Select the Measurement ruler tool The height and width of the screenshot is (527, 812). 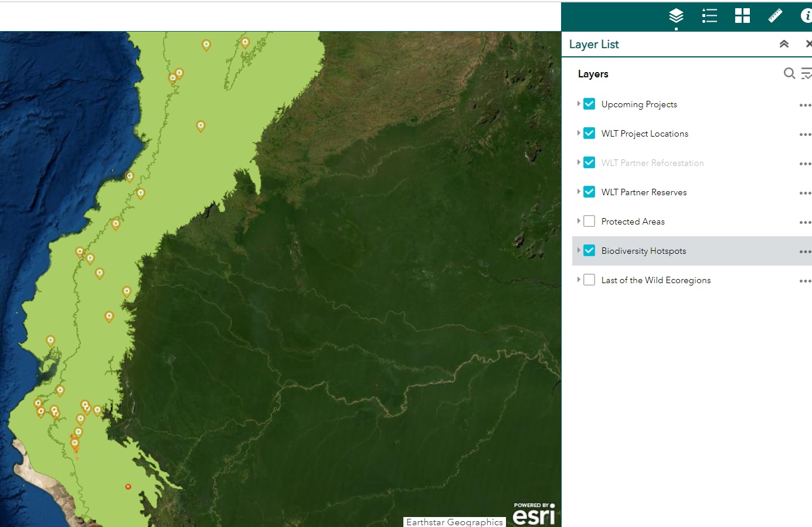click(x=775, y=16)
